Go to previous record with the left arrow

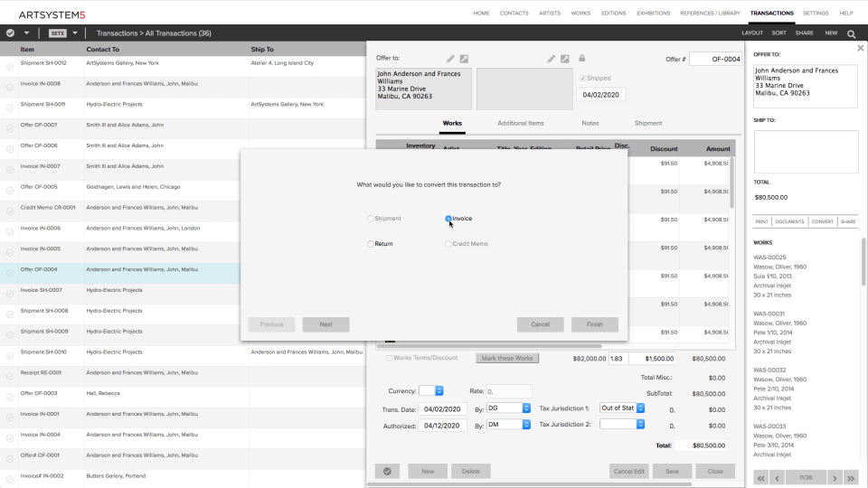[778, 477]
